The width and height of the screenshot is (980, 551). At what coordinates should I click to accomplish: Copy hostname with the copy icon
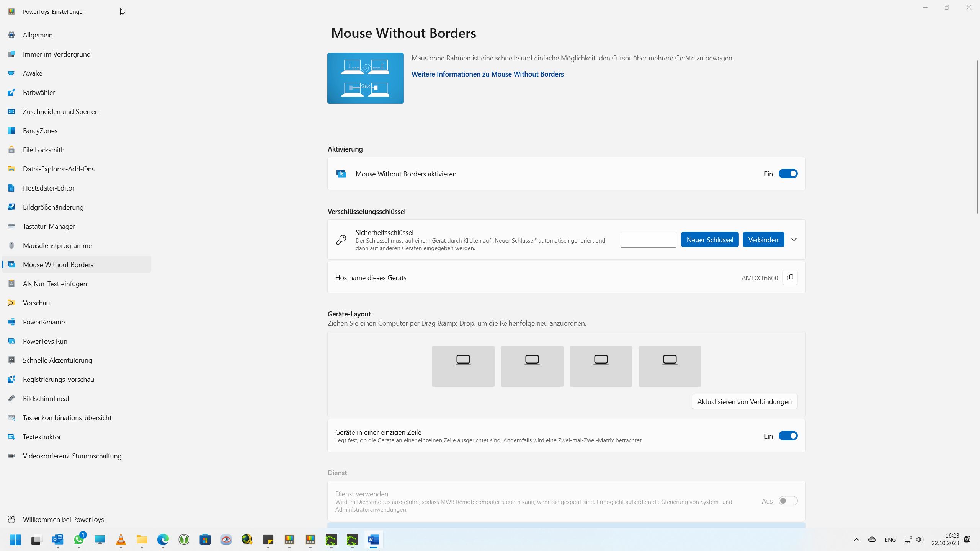(790, 278)
